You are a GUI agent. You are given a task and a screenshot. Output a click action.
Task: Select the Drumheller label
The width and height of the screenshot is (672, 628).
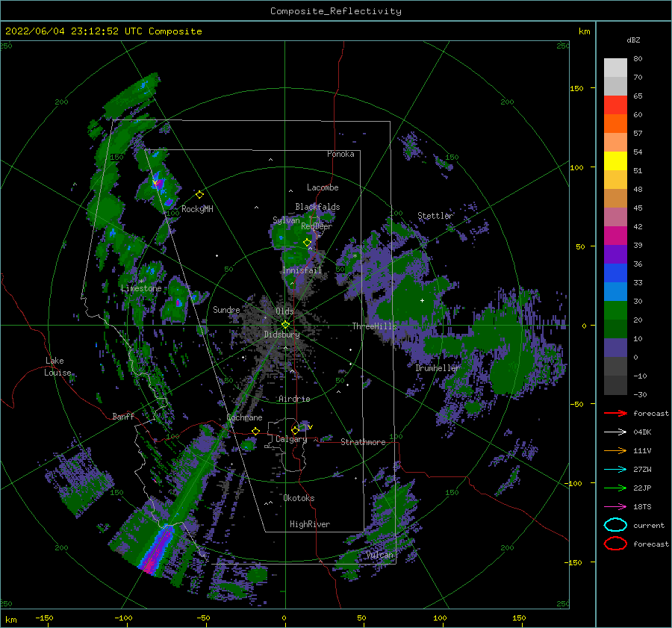coord(438,368)
